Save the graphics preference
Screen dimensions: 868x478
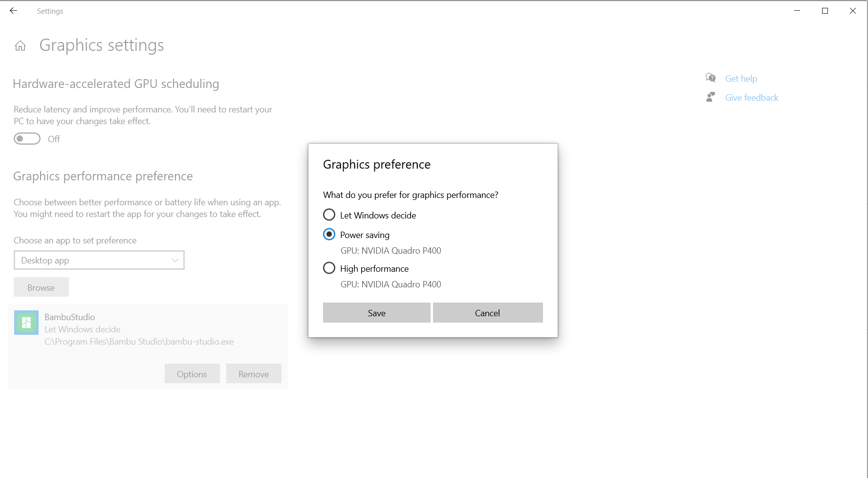(x=377, y=313)
